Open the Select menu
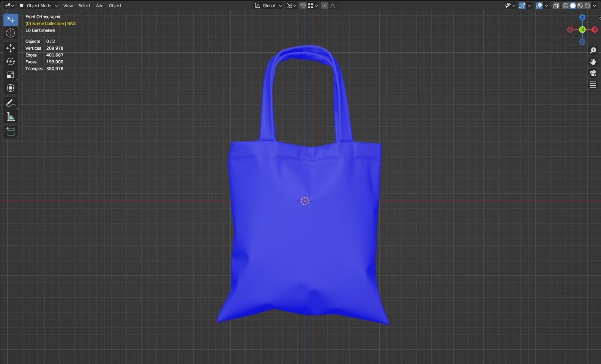Screen dimensions: 601x364 [84, 6]
